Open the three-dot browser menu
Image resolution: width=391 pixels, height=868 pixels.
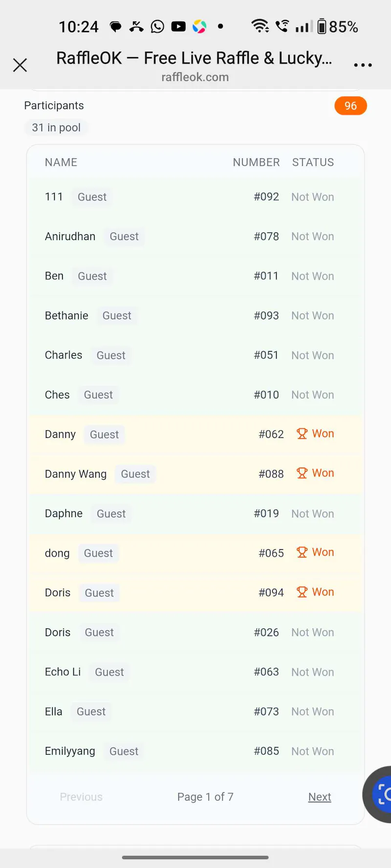click(x=363, y=65)
